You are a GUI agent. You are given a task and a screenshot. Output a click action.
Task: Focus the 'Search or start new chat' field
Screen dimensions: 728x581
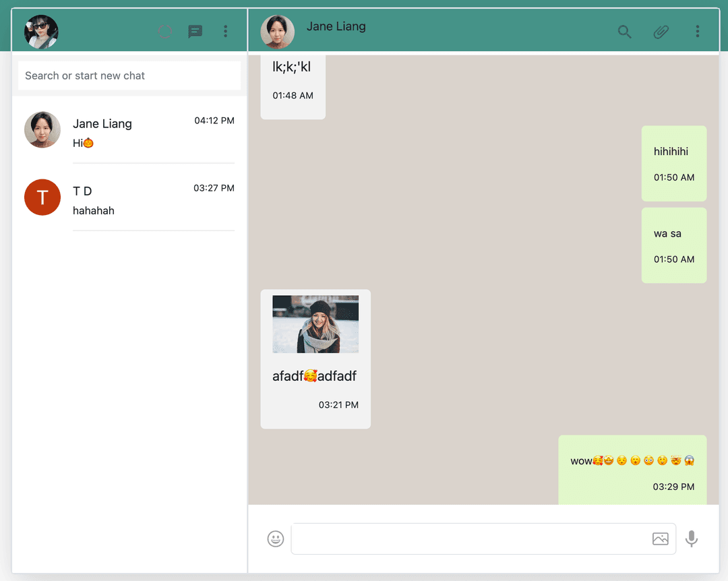[x=129, y=75]
